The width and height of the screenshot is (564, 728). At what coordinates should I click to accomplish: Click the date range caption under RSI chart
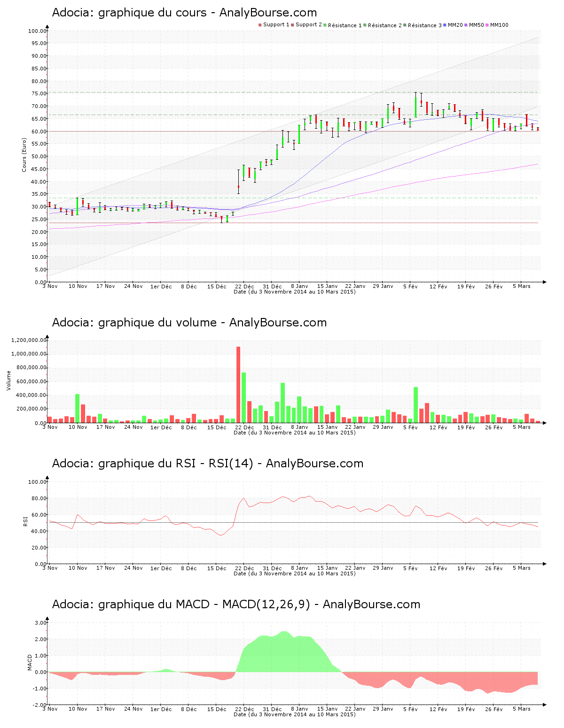point(295,573)
